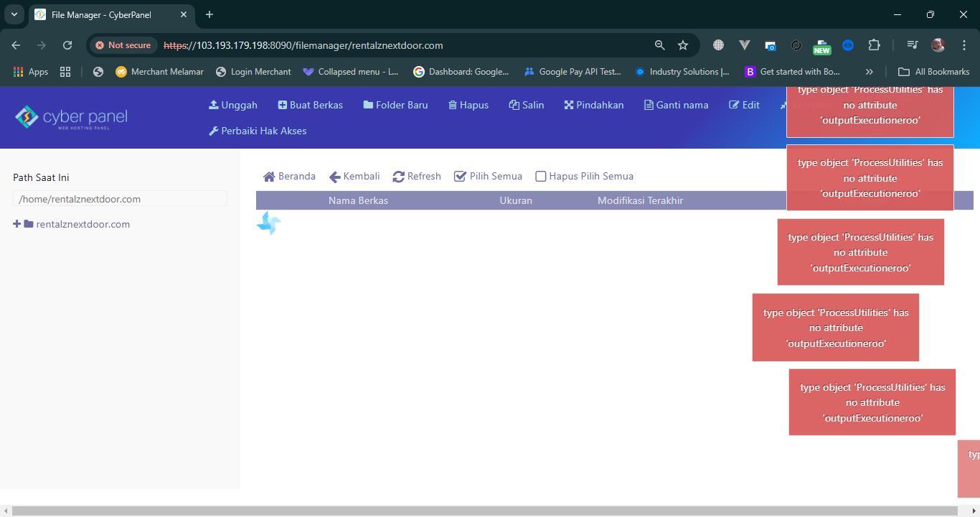Screen dimensions: 980x517
Task: Select Folder Baru in the toolbar
Action: coord(396,105)
